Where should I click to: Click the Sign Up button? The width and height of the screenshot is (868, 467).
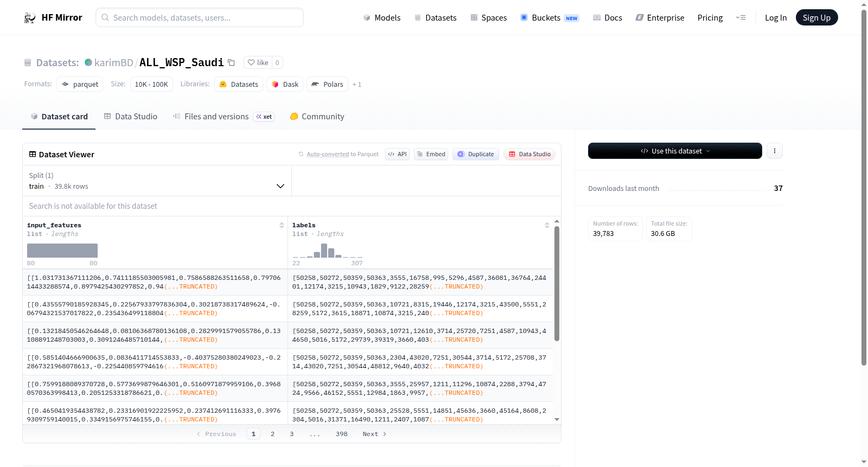816,17
